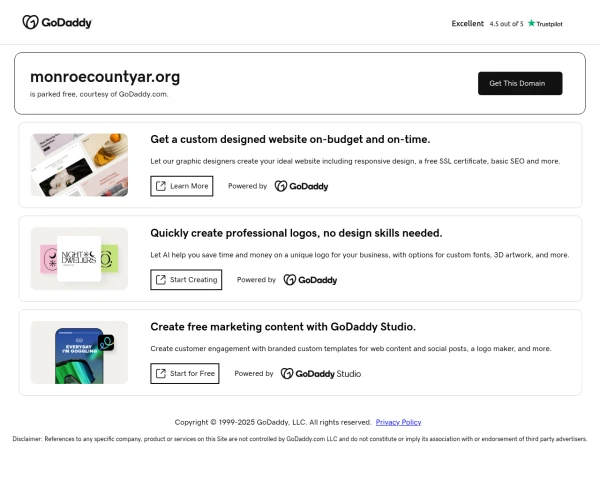The image size is (600, 480).
Task: Click the GoDaddy Studio phone thumbnail
Action: click(x=79, y=352)
